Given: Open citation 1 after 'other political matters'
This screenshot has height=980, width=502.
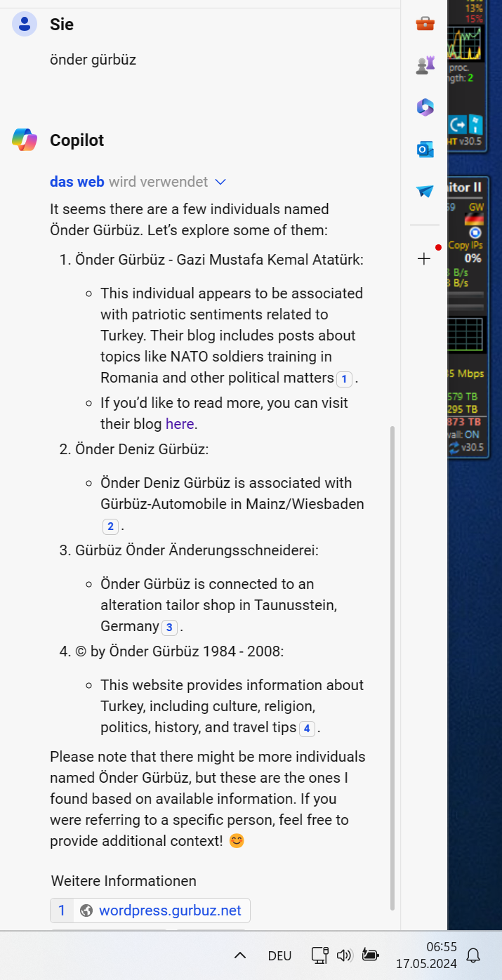Looking at the screenshot, I should [x=344, y=379].
